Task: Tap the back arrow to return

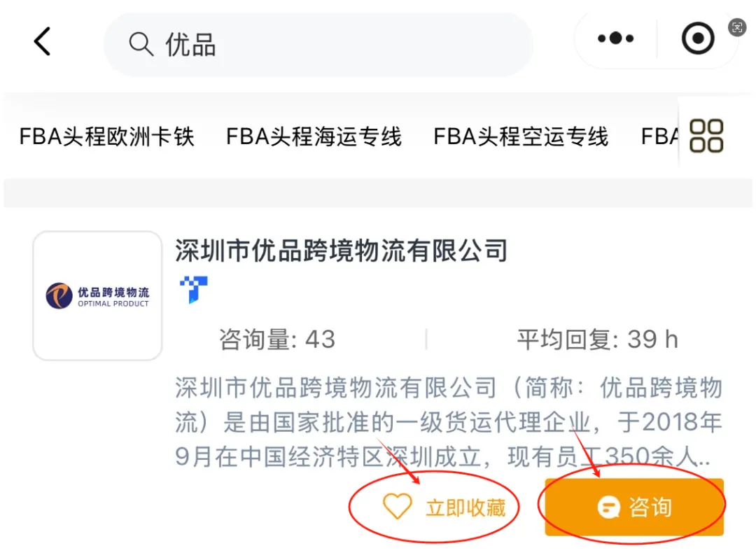Action: (x=42, y=41)
